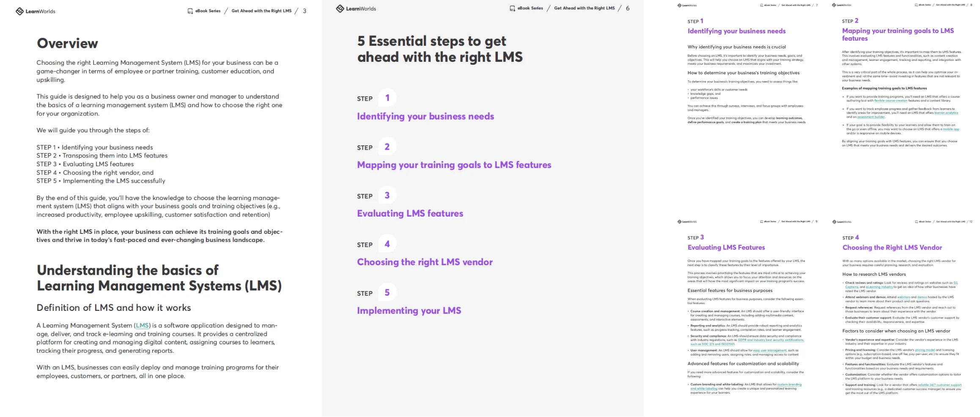Follow the 'learner analytics' hyperlink
The height and width of the screenshot is (417, 980).
946,113
